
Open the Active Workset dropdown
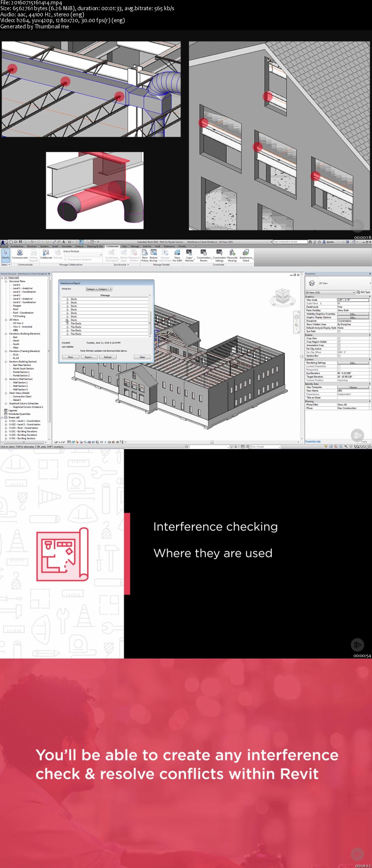coord(83,255)
